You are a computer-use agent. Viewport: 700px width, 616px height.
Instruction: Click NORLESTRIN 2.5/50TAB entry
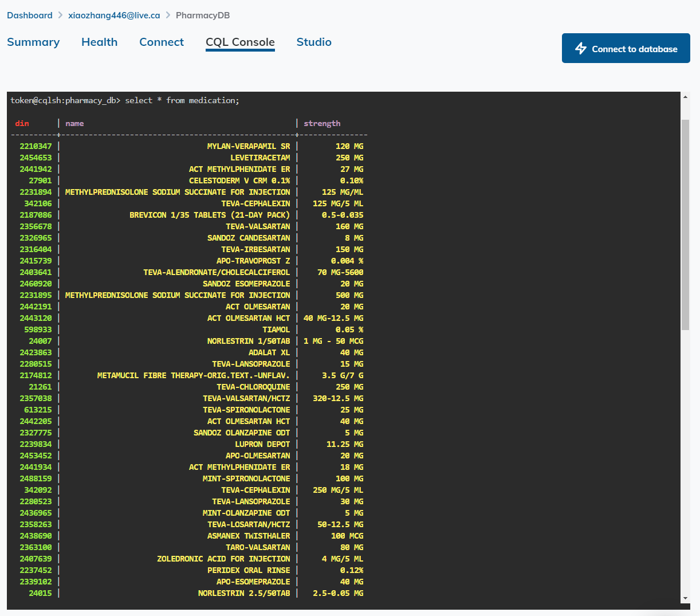tap(244, 593)
